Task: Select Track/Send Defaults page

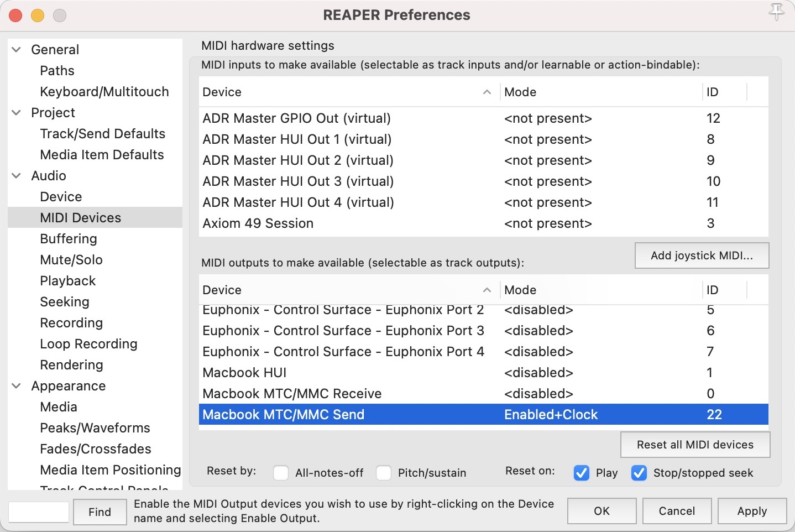Action: tap(103, 134)
